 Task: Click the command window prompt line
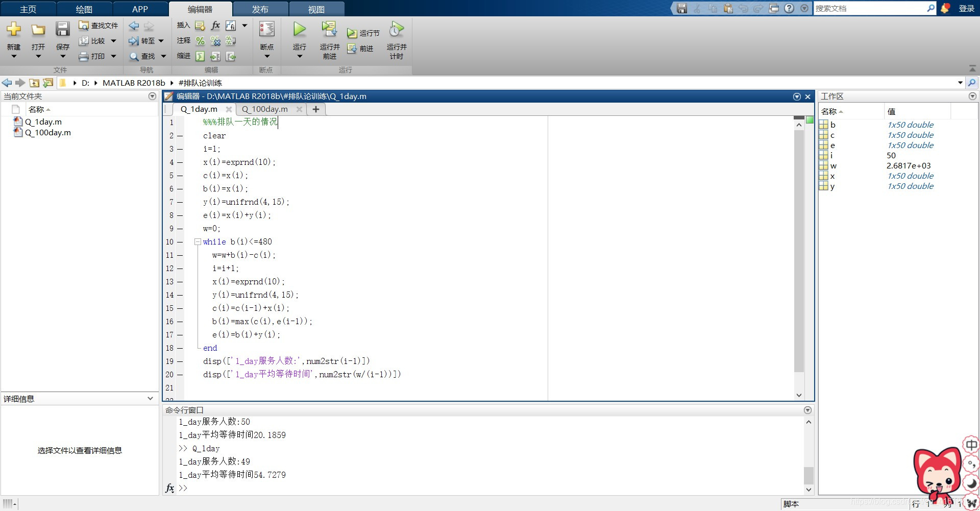pos(490,488)
